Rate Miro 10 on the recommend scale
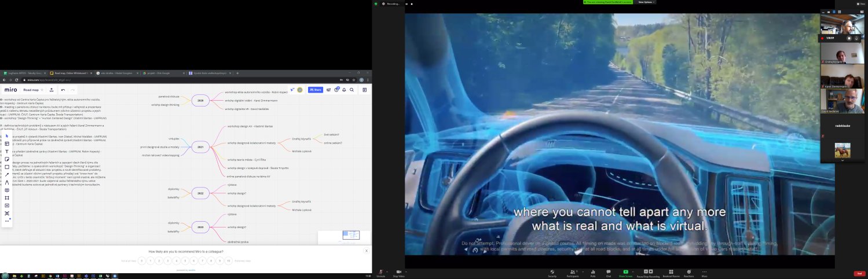Viewport: 868px width, 279px height. 229,261
